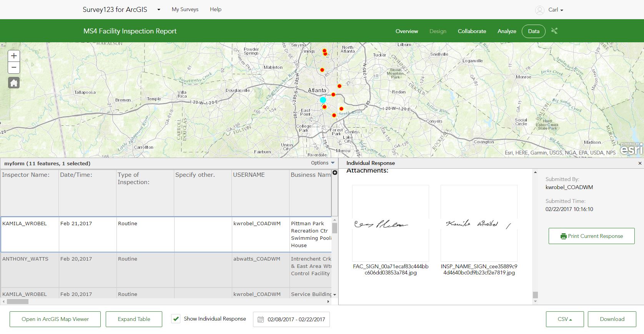The width and height of the screenshot is (644, 334).
Task: Switch to the Analyze tab
Action: pyautogui.click(x=507, y=31)
